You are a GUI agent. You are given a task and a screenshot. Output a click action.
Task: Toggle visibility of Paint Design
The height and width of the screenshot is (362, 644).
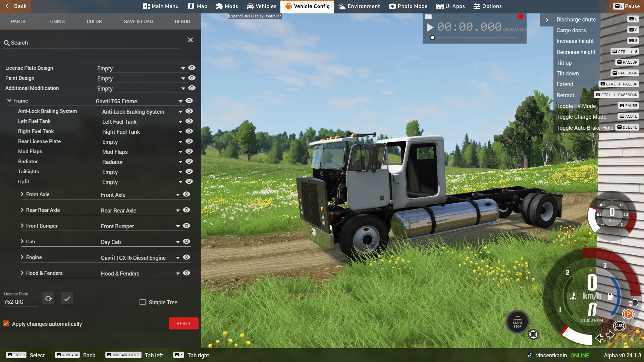coord(192,78)
